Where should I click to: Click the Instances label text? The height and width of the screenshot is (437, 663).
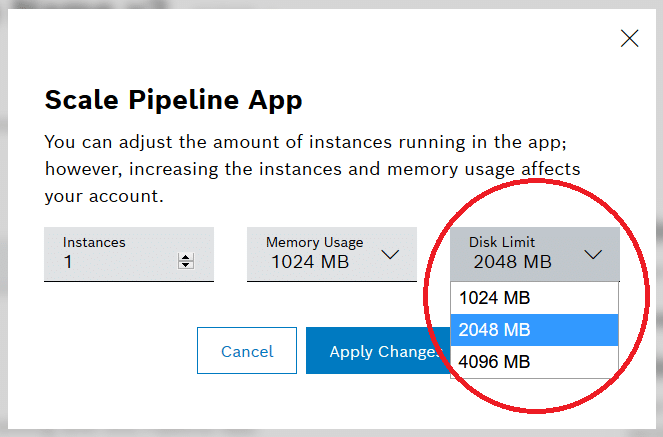(x=92, y=242)
